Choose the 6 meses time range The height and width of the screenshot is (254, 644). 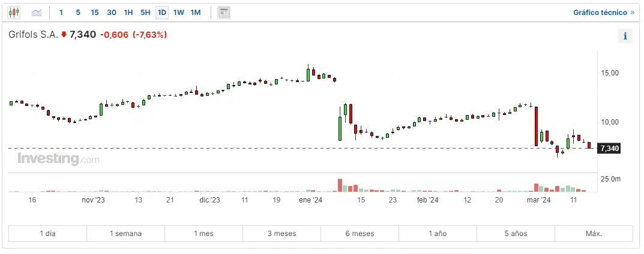(x=360, y=234)
